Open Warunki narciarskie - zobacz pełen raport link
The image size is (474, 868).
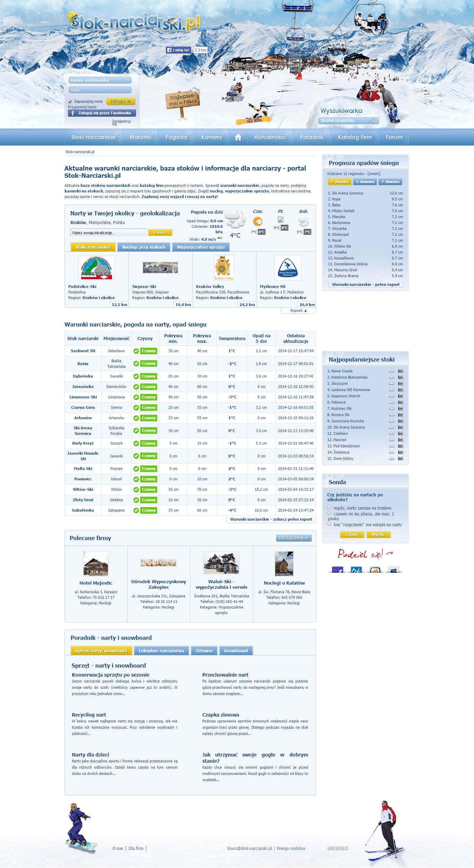pyautogui.click(x=271, y=519)
